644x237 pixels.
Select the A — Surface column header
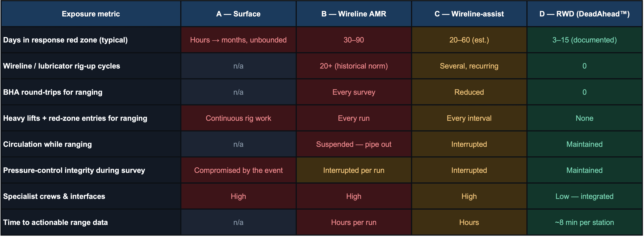pyautogui.click(x=238, y=14)
